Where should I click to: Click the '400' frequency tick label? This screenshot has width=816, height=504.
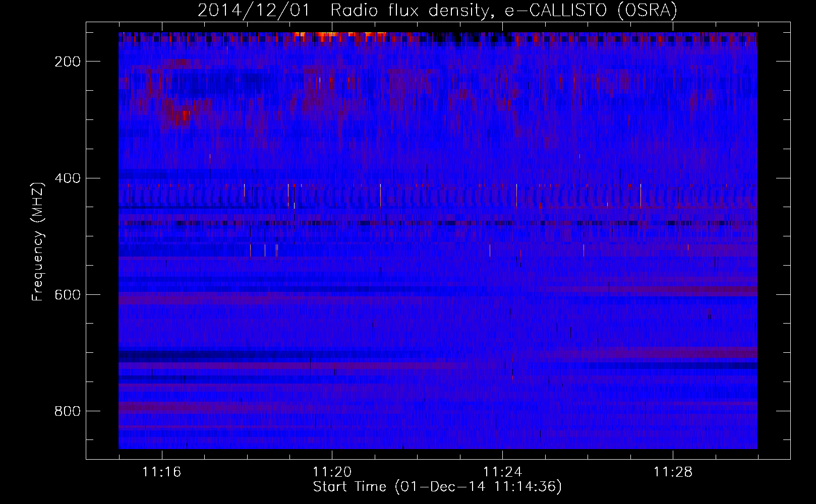(x=68, y=178)
